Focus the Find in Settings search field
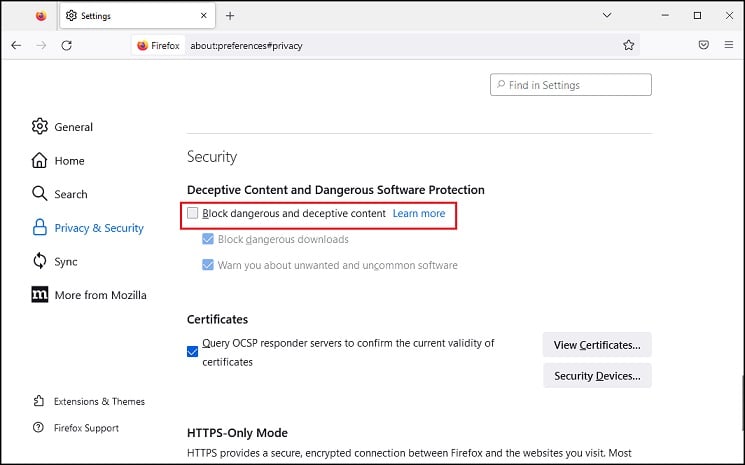The image size is (745, 465). 571,85
